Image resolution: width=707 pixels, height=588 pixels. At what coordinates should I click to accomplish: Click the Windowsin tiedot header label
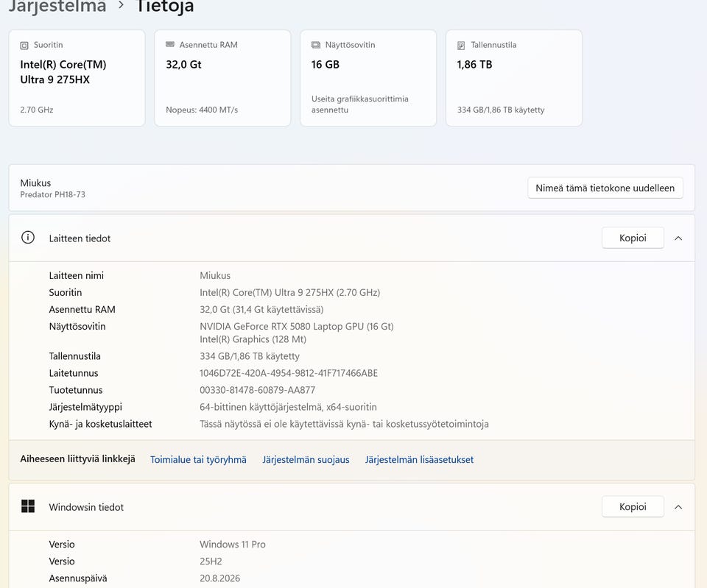(86, 507)
